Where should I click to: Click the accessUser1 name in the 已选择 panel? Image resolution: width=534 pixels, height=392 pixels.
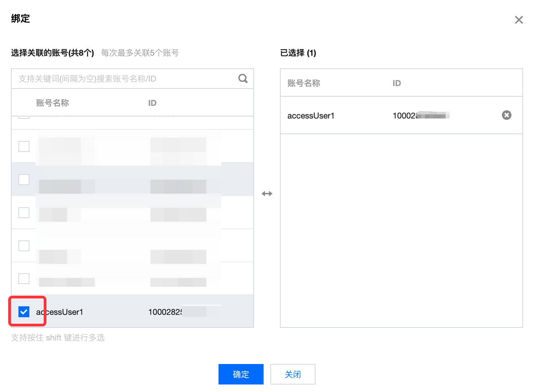coord(311,116)
